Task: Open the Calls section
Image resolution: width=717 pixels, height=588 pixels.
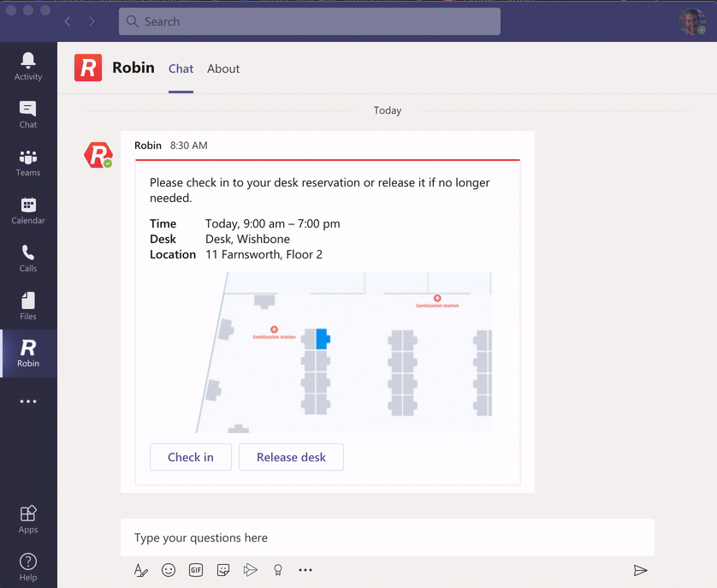Action: pyautogui.click(x=28, y=257)
